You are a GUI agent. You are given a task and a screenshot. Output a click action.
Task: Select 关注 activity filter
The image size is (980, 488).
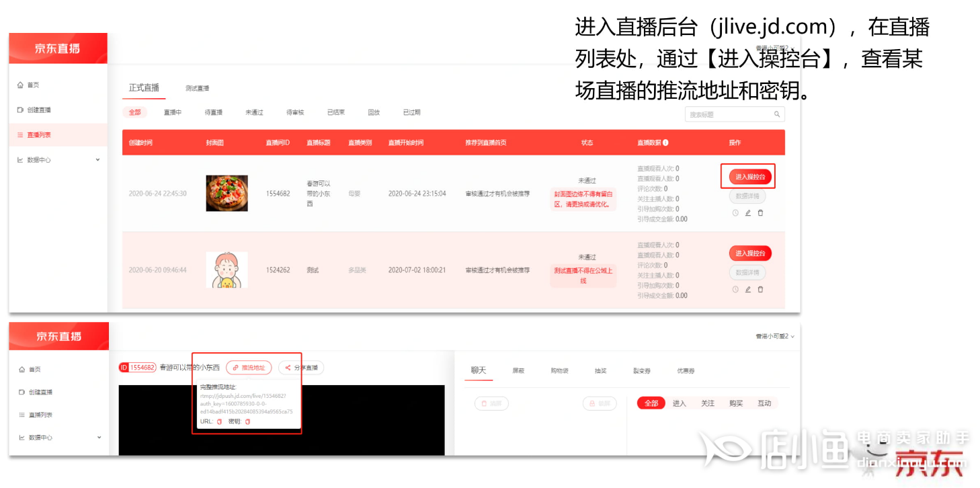coord(708,403)
